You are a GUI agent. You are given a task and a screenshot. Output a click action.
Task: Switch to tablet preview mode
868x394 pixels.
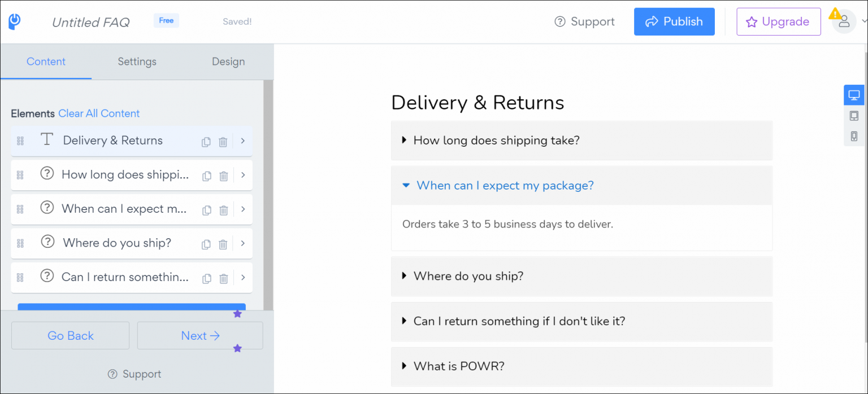tap(854, 116)
